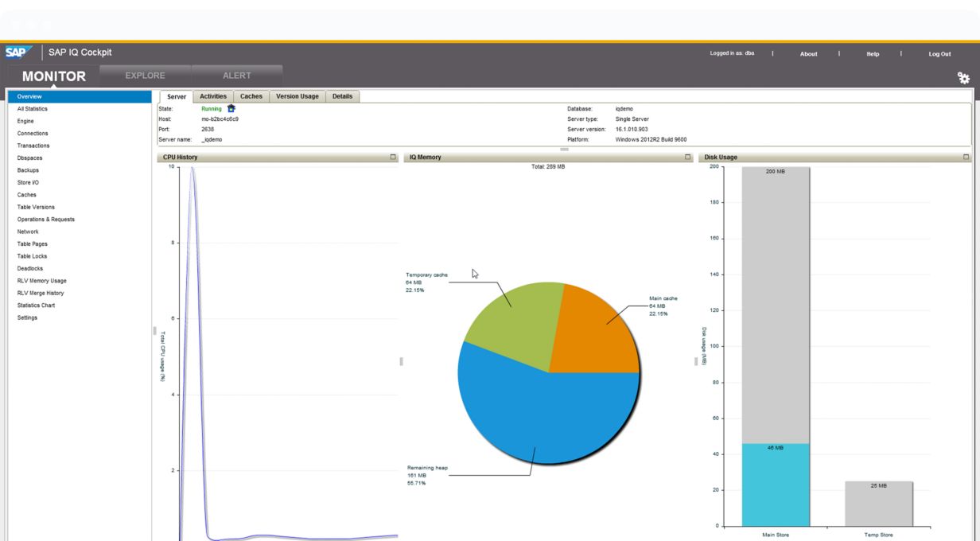
Task: Click the SAP logo icon
Action: (x=17, y=53)
